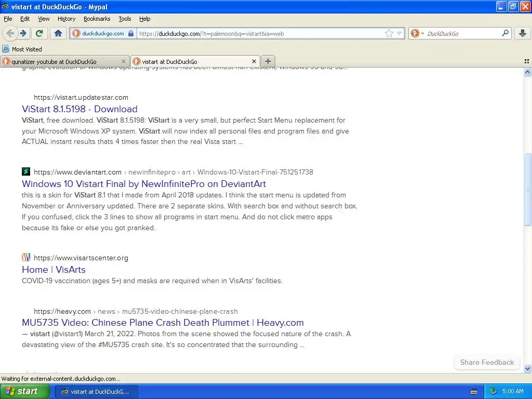This screenshot has height=399, width=532.
Task: Click the scrollbar up arrow
Action: click(x=527, y=72)
